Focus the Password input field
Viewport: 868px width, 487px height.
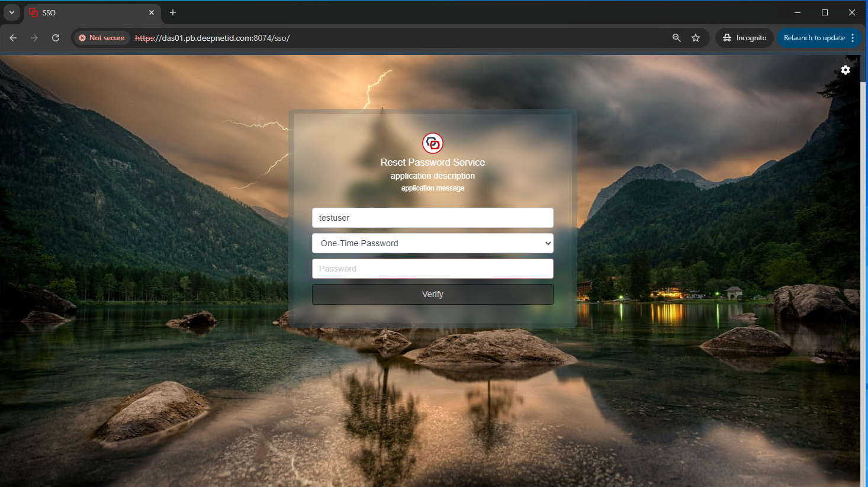[x=433, y=269]
